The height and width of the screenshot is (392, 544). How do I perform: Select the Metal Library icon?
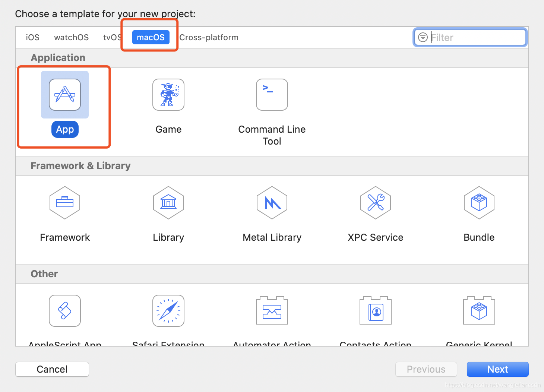click(x=272, y=203)
